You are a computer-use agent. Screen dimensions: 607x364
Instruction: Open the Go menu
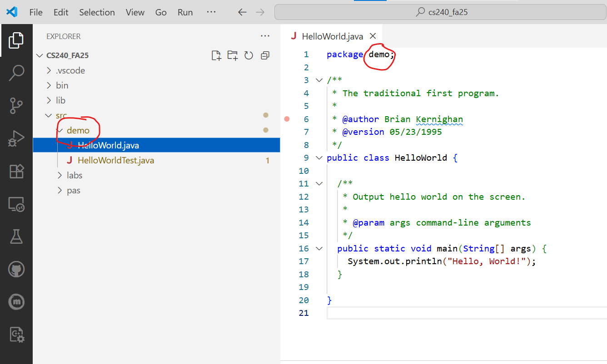161,12
